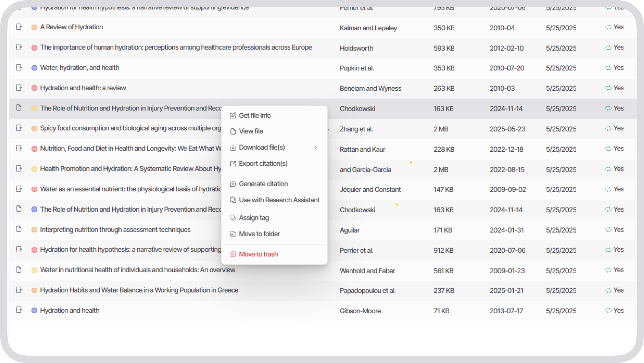Click yellow tag dot on Wenhold and Faber row
The height and width of the screenshot is (363, 644).
(x=34, y=270)
